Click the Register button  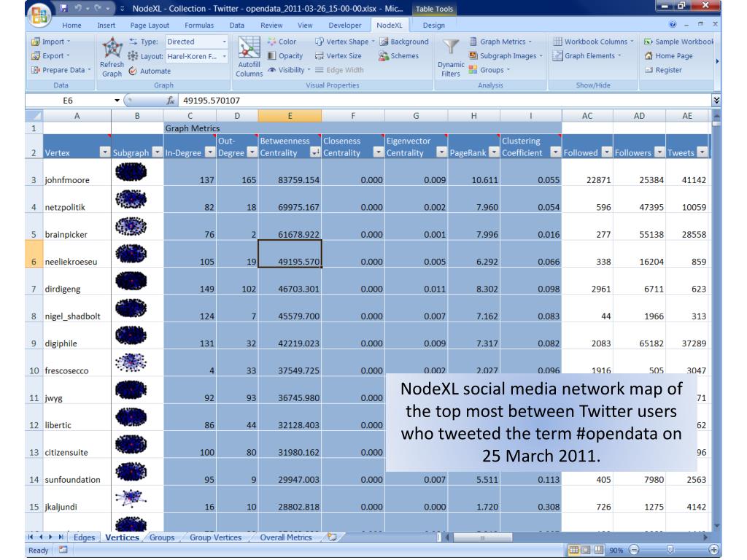663,70
